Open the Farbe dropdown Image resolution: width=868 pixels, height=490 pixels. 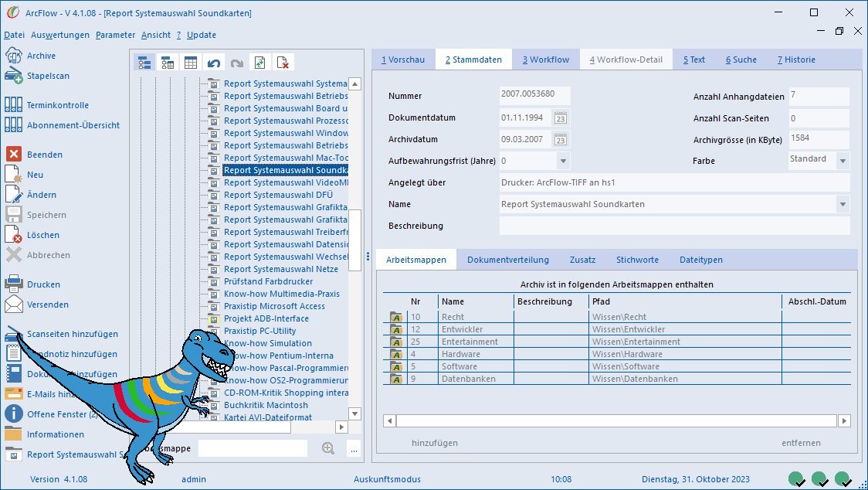click(843, 162)
